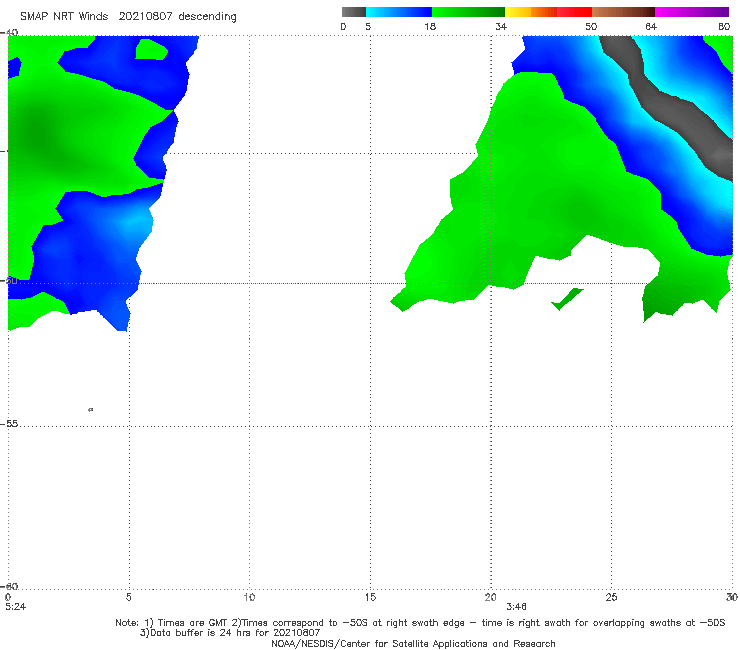
Task: Click the swath time label '3:46'
Action: (x=516, y=607)
